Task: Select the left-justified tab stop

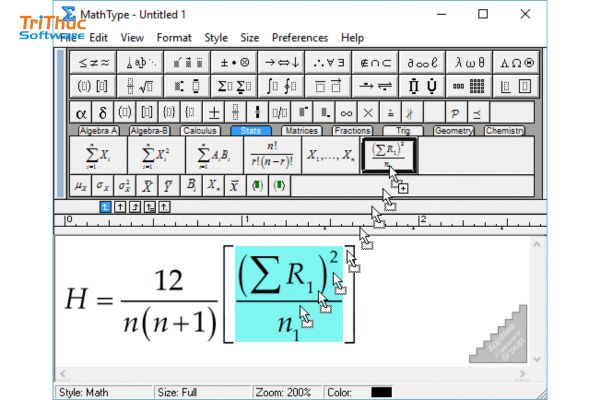Action: [x=105, y=207]
